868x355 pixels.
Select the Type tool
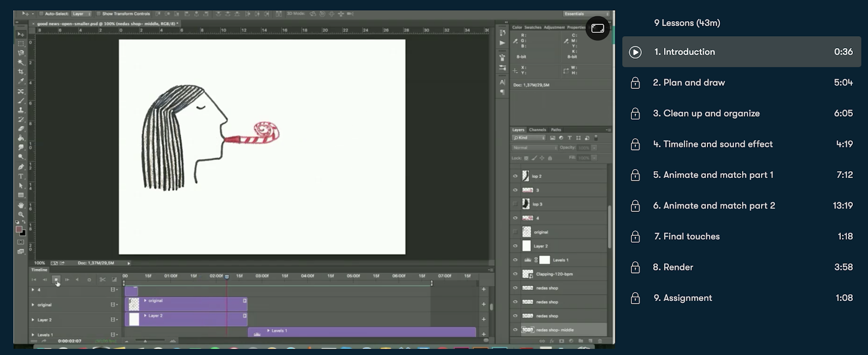[21, 176]
